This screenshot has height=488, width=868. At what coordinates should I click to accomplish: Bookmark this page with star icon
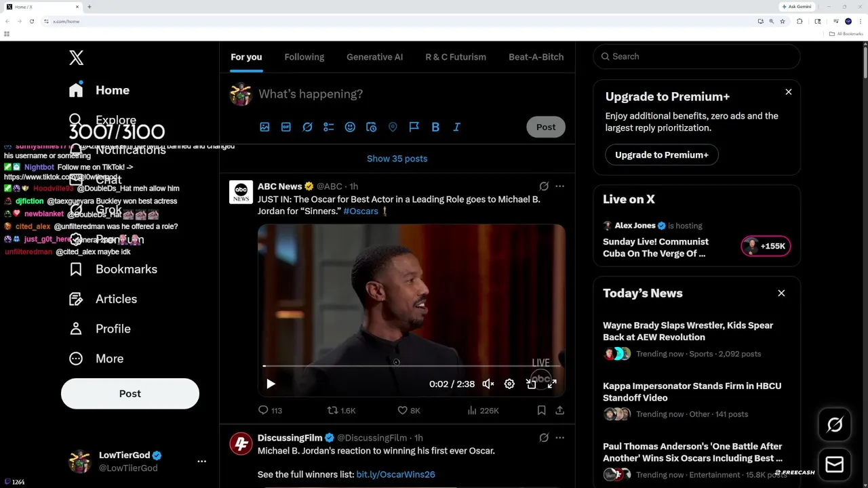coord(783,22)
